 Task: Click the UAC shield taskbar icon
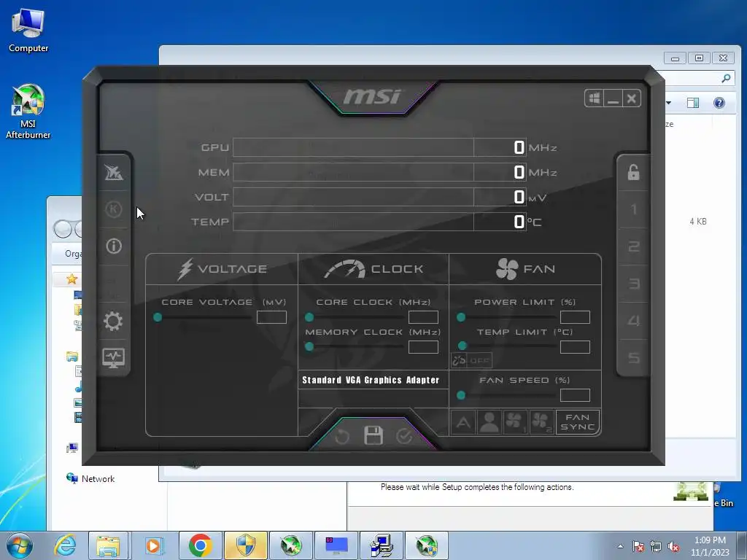point(246,545)
